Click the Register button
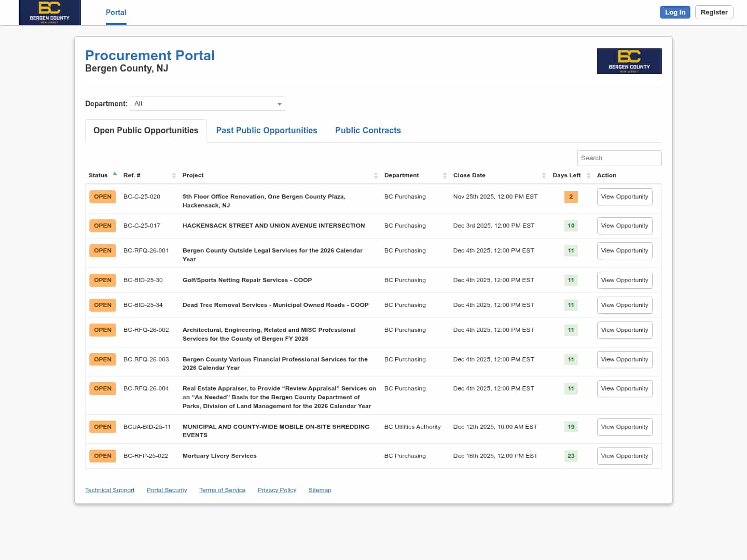 pyautogui.click(x=714, y=12)
